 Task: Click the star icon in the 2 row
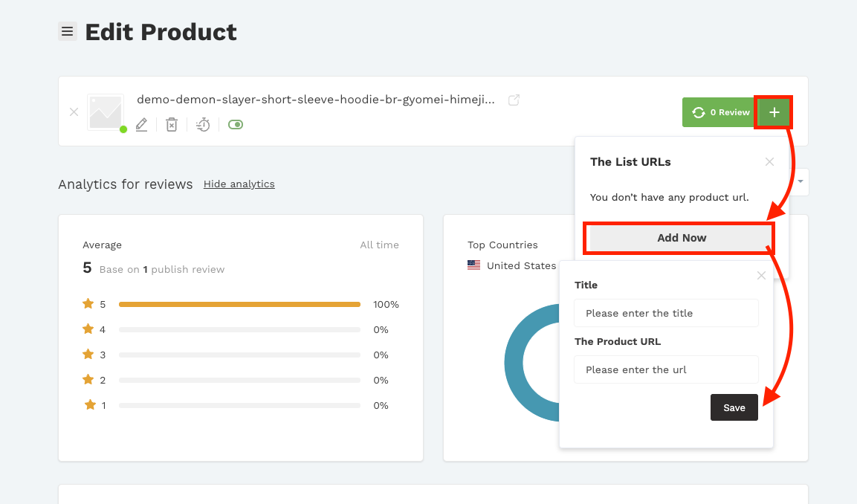[88, 379]
